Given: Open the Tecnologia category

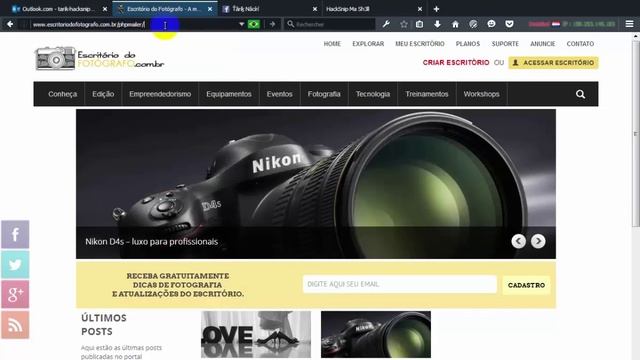Looking at the screenshot, I should coord(373,94).
